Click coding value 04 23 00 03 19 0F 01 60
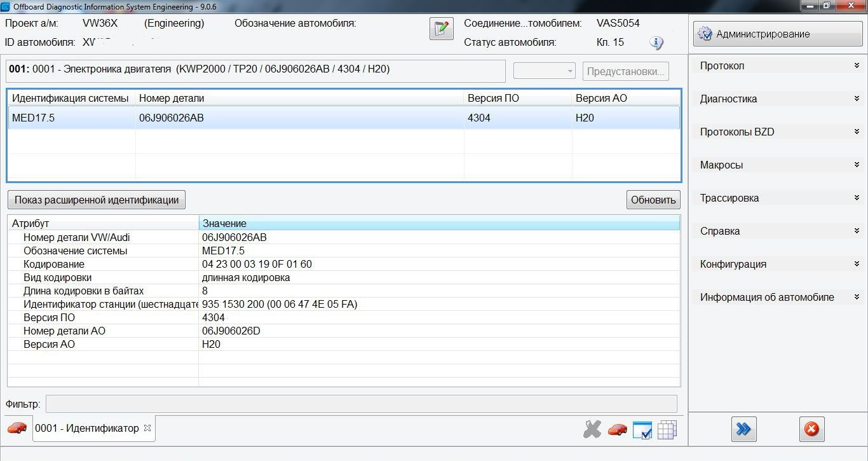Screen dimensions: 868x461 pyautogui.click(x=257, y=264)
